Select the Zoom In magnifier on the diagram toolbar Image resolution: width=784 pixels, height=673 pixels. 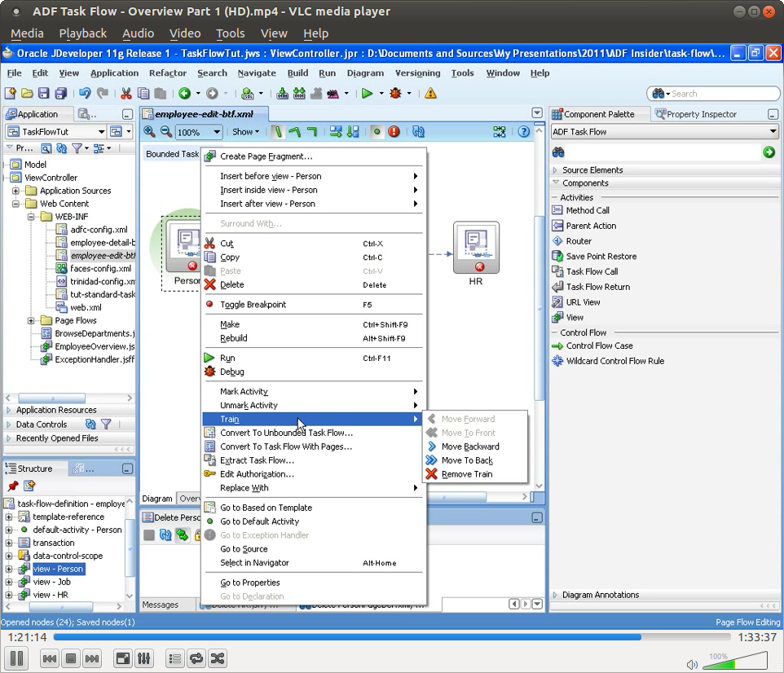(x=150, y=131)
